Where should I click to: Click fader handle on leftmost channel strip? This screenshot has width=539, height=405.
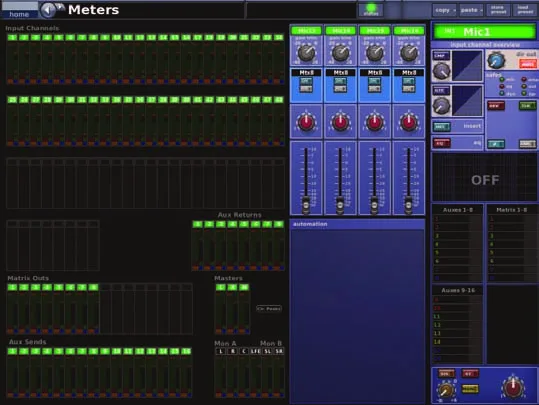point(306,205)
